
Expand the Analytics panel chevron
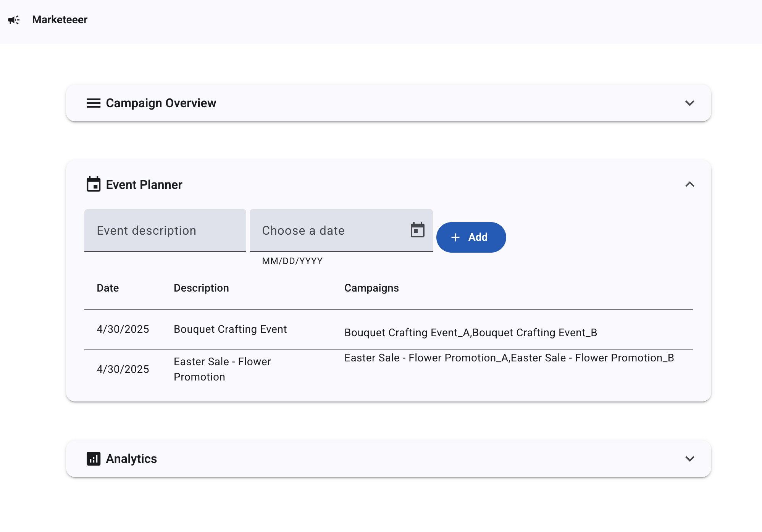(689, 458)
